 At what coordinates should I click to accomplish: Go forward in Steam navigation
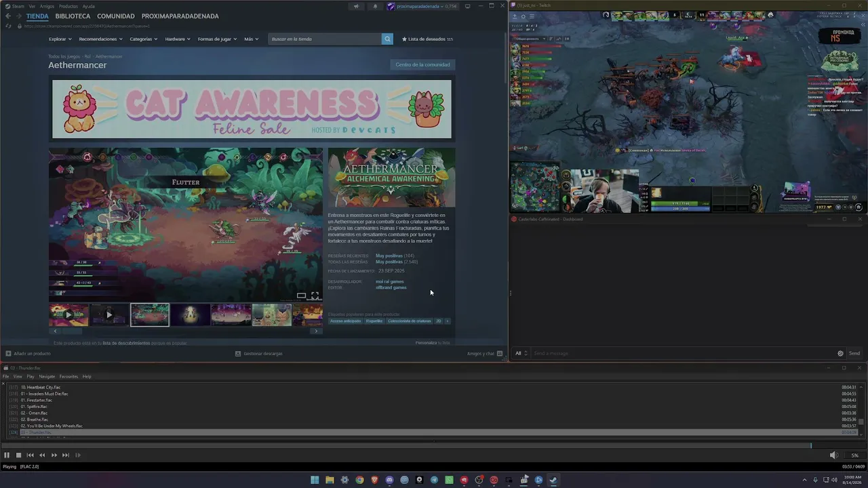pyautogui.click(x=18, y=16)
